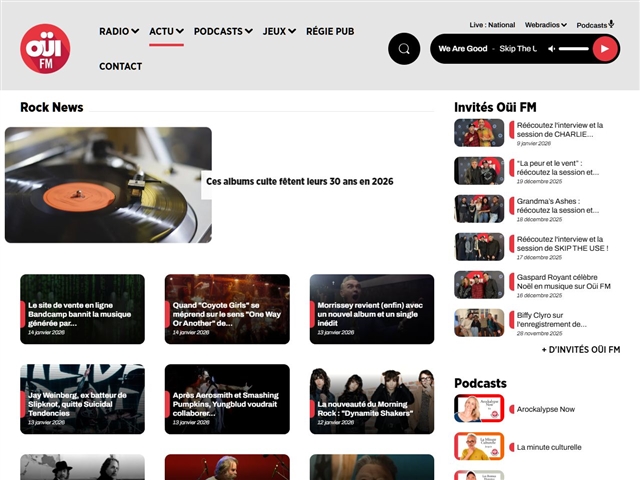Open La minute culturelle podcast link

[549, 447]
